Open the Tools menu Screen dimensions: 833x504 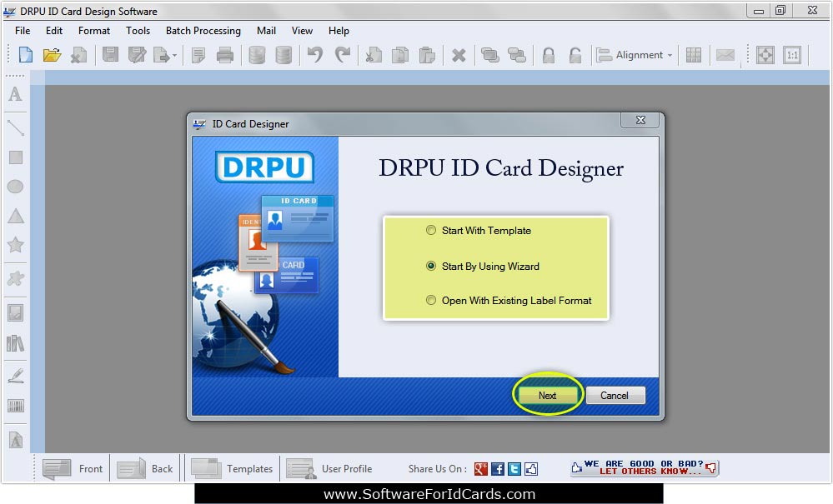point(138,31)
